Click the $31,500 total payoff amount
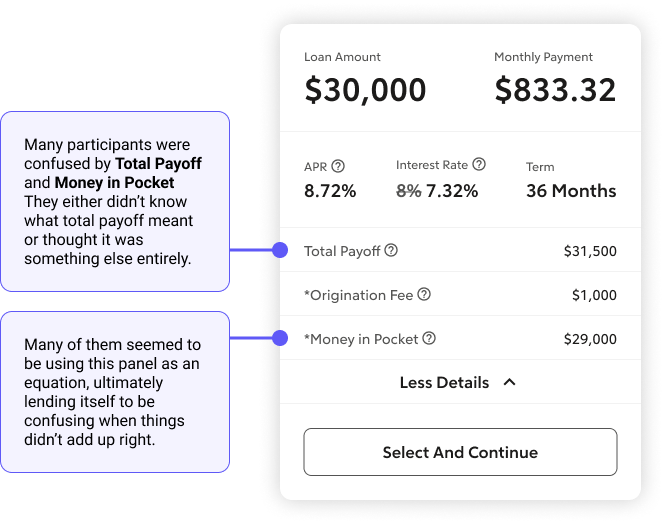The height and width of the screenshot is (524, 665). tap(590, 251)
